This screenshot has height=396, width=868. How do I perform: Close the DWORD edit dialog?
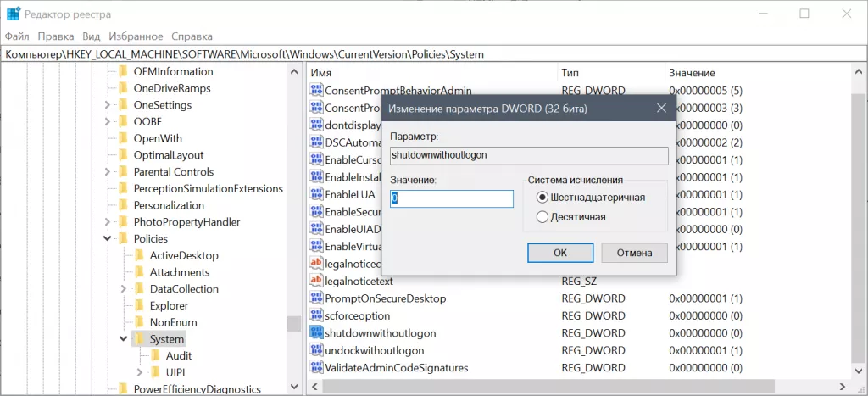660,109
